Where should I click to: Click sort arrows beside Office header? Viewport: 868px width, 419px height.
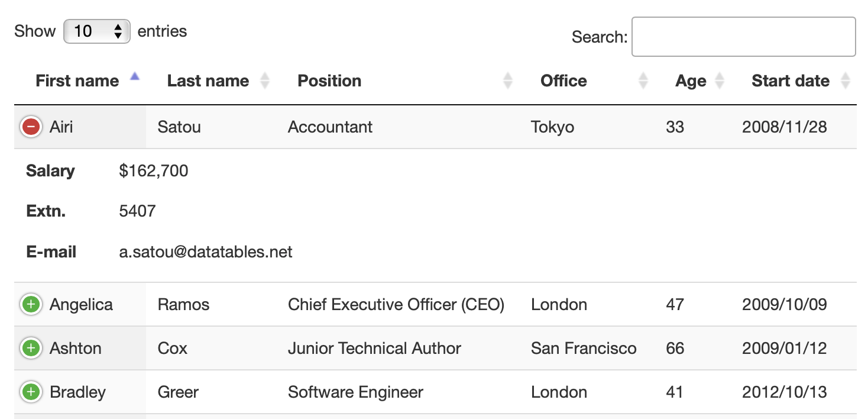pos(643,81)
